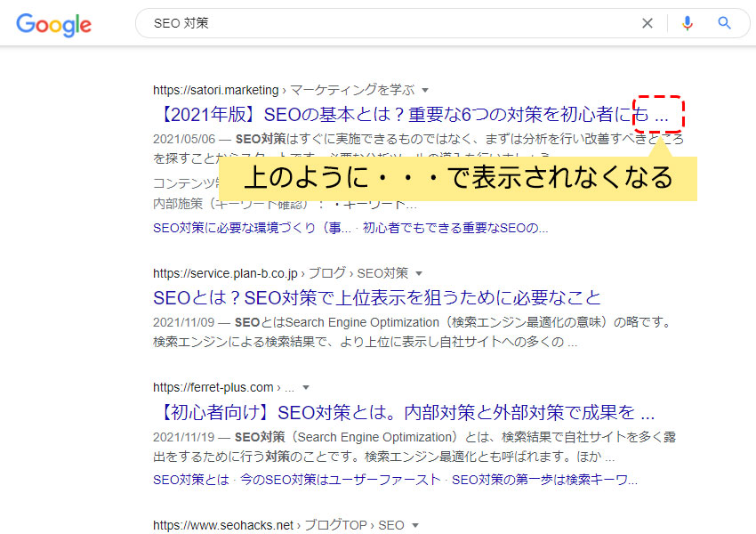This screenshot has width=756, height=534.
Task: Open sitelink SEO対策の第一歩は検索キーワ...
Action: coord(544,480)
